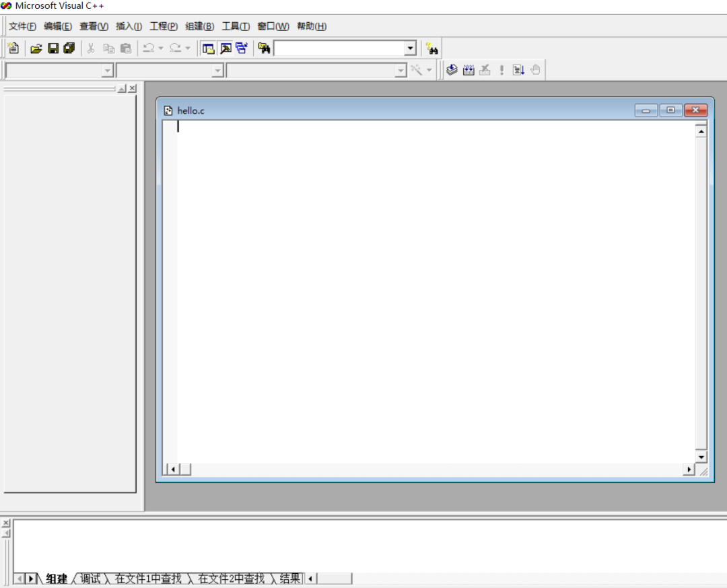727x588 pixels.
Task: Click the Cut scissors icon
Action: 91,48
